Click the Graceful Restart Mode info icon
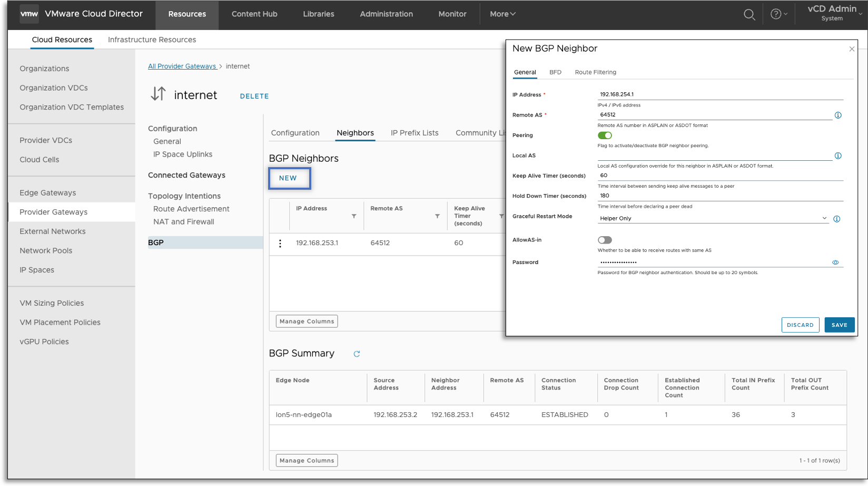Image resolution: width=868 pixels, height=486 pixels. (836, 219)
